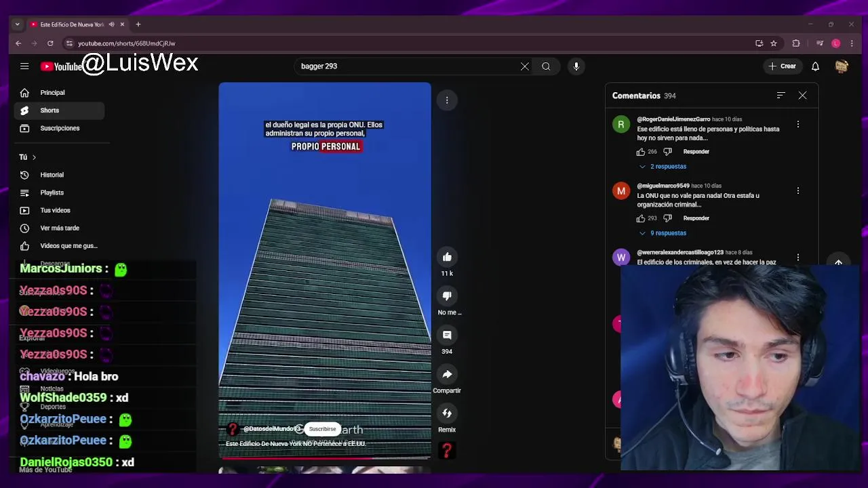Viewport: 868px width, 488px height.
Task: Open the Short's three-dot options menu
Action: pos(447,100)
